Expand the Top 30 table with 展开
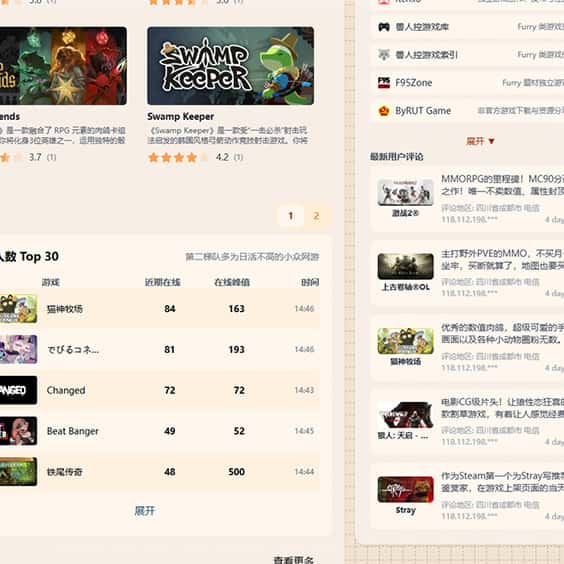564x564 pixels. tap(145, 511)
